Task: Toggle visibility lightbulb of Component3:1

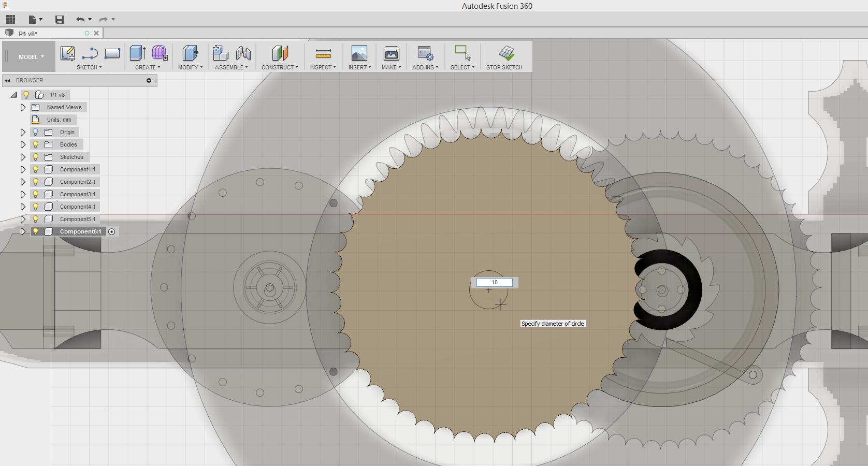Action: [36, 194]
